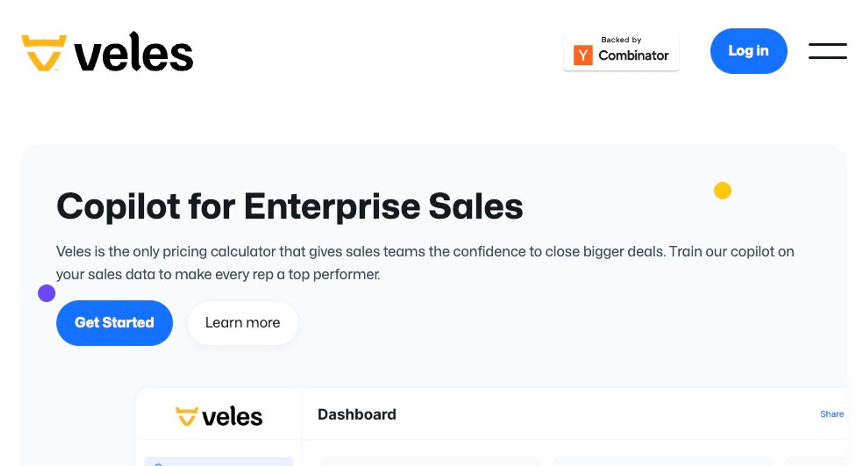Click the Veles logo inside the dashboard preview

coord(219,416)
